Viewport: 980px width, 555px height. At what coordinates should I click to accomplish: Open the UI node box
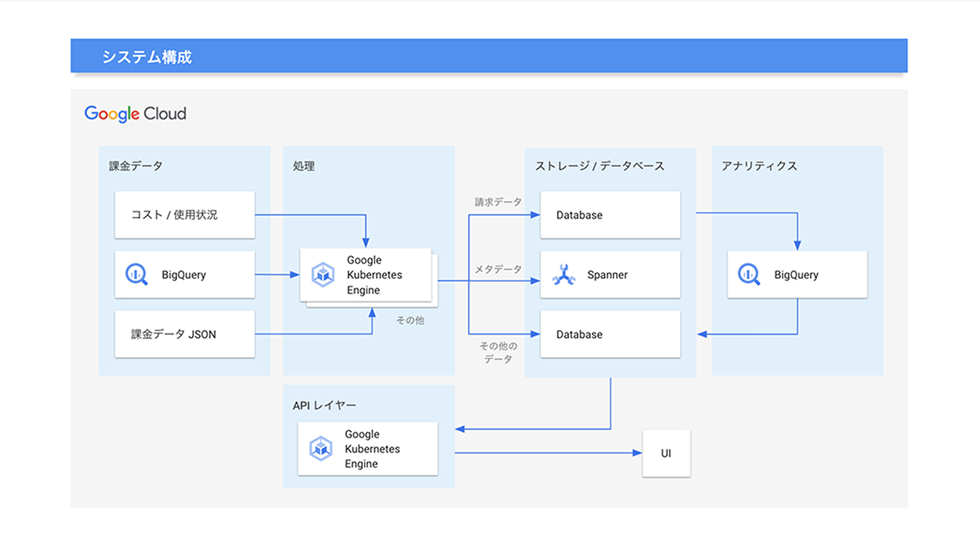(666, 452)
